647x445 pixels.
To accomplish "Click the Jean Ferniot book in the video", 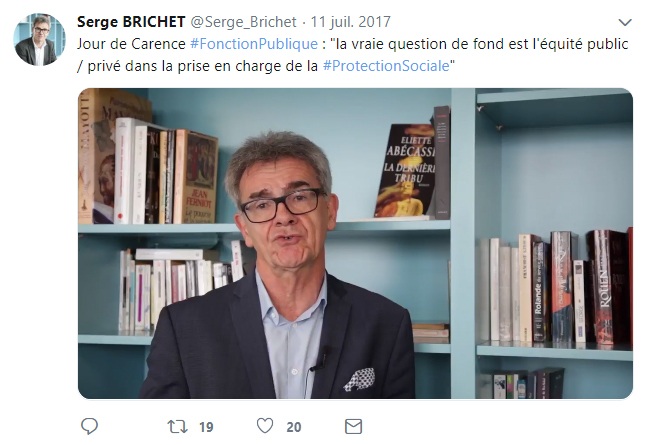I will pos(196,178).
